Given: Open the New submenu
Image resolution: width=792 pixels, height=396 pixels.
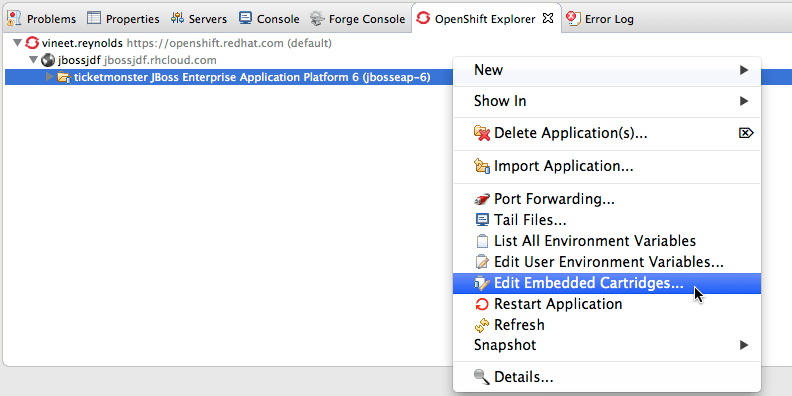Looking at the screenshot, I should (x=607, y=70).
